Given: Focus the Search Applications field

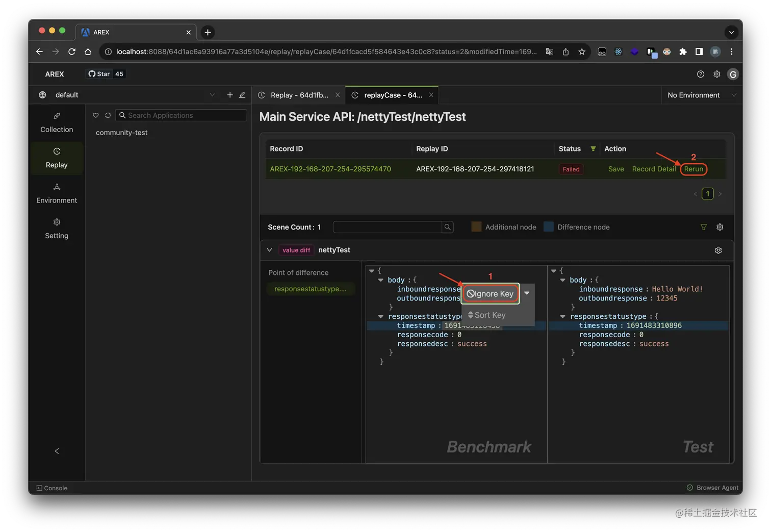Looking at the screenshot, I should coord(181,115).
